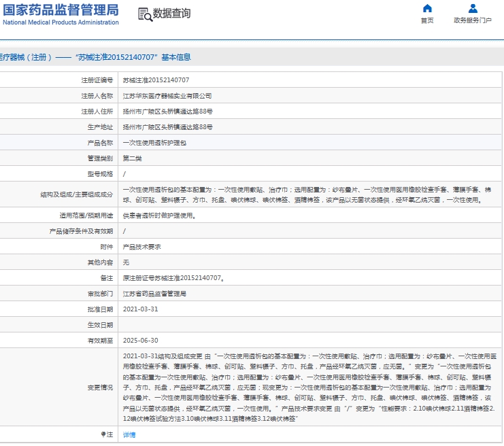The image size is (504, 446).
Task: Click the 附件 label
Action: (107, 247)
